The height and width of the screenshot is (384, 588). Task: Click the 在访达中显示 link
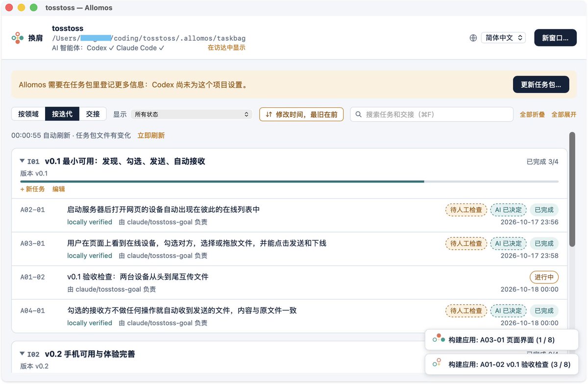point(226,48)
